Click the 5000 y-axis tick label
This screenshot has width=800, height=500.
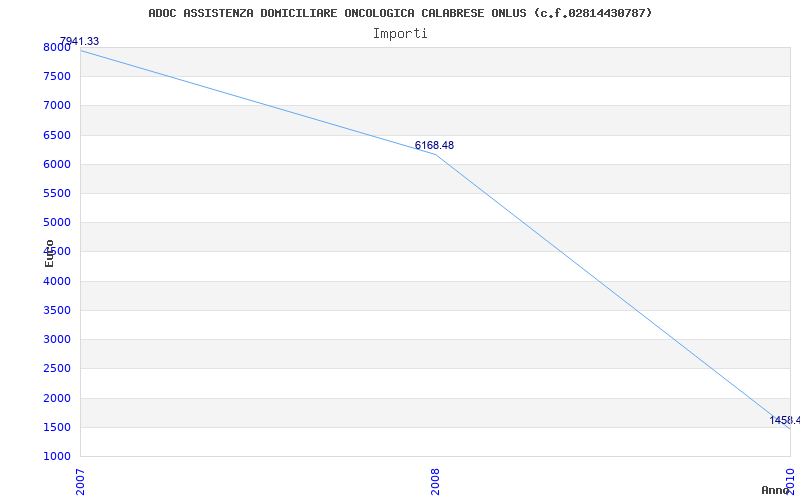pyautogui.click(x=57, y=222)
